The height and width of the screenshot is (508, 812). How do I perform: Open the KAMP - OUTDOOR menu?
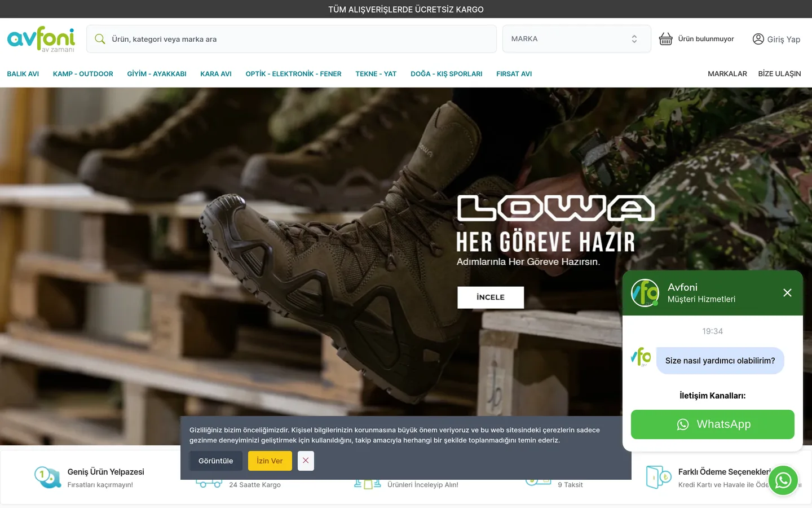83,74
